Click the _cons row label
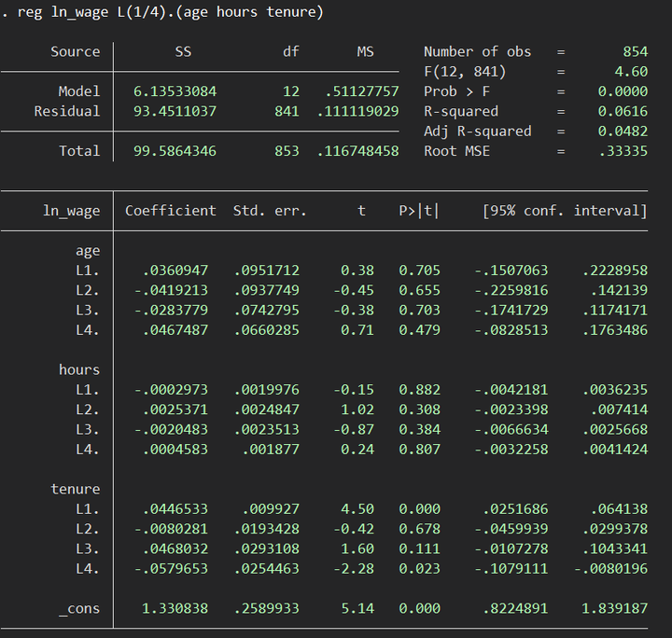The width and height of the screenshot is (672, 638). click(79, 609)
